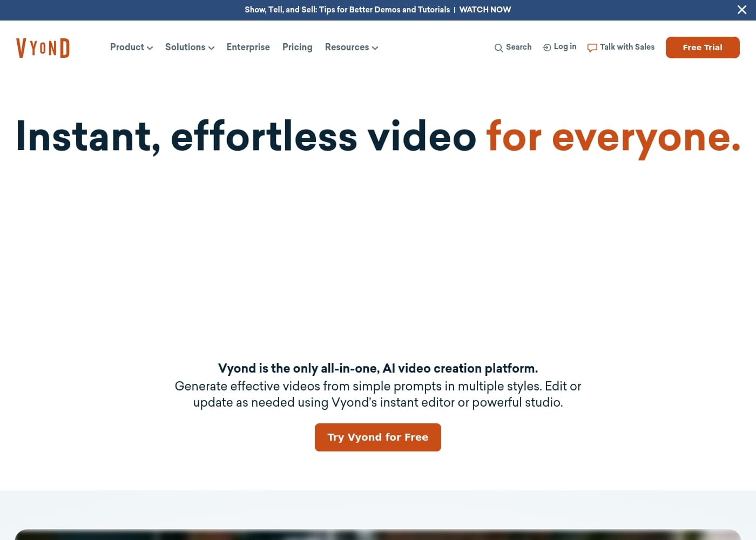Open the Pricing page

pyautogui.click(x=297, y=47)
